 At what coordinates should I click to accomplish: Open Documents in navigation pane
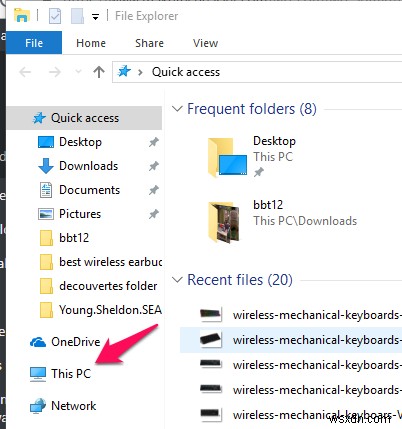click(89, 190)
